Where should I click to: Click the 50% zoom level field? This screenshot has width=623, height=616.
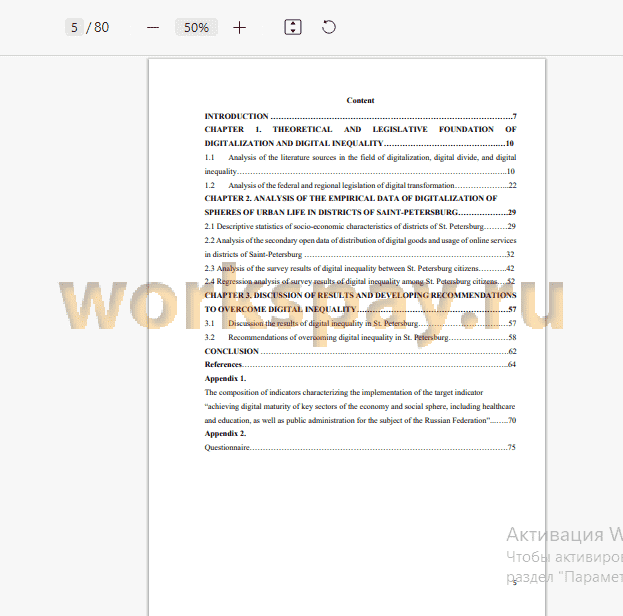pyautogui.click(x=196, y=27)
